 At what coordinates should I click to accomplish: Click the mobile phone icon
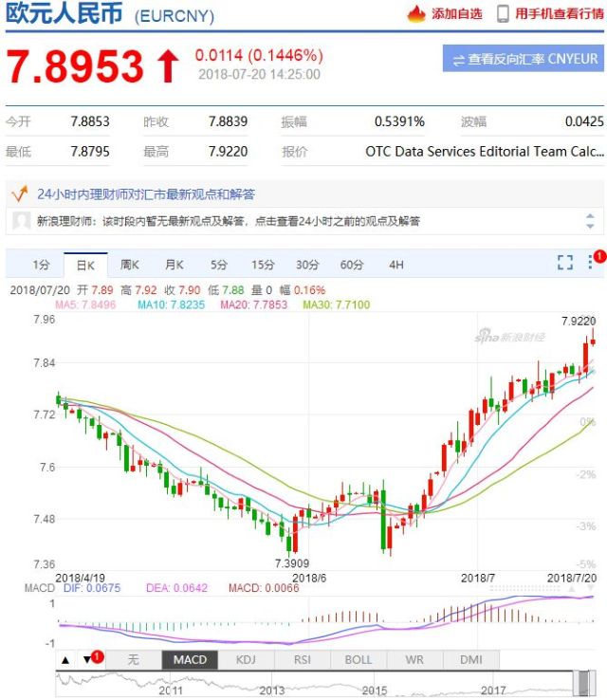[503, 14]
